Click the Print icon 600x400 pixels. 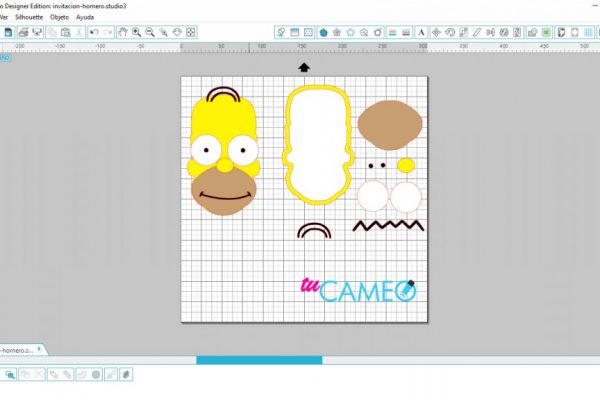(x=23, y=33)
